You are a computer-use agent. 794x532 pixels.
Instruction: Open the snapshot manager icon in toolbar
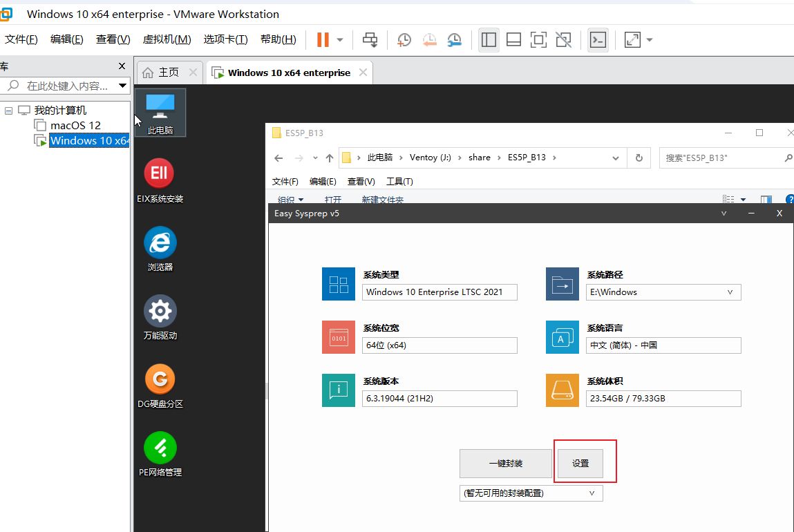coord(454,40)
